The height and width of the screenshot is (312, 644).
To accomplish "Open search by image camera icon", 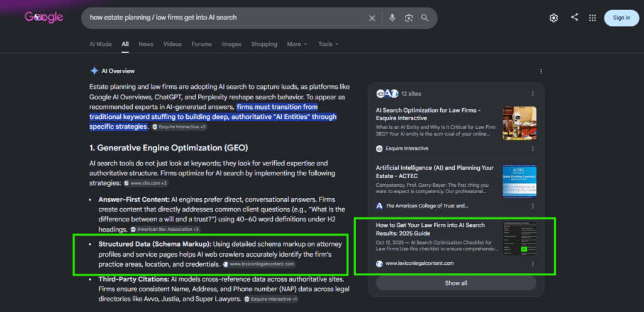I will [408, 18].
